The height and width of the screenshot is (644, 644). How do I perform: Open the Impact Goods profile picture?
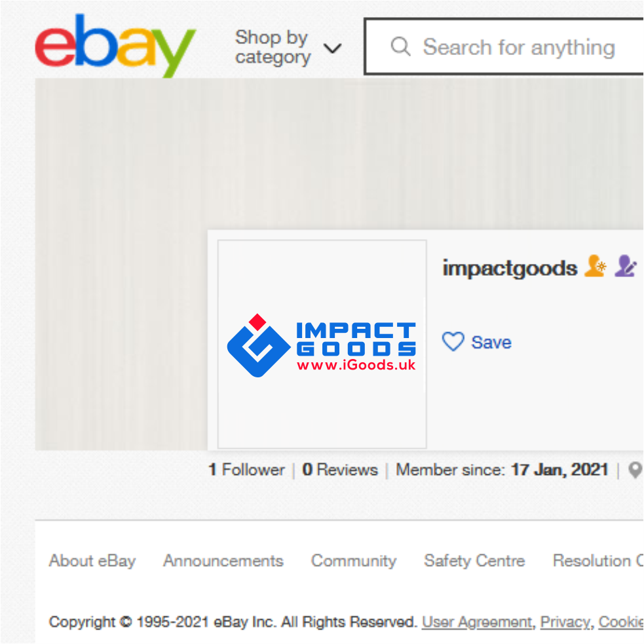pos(322,344)
